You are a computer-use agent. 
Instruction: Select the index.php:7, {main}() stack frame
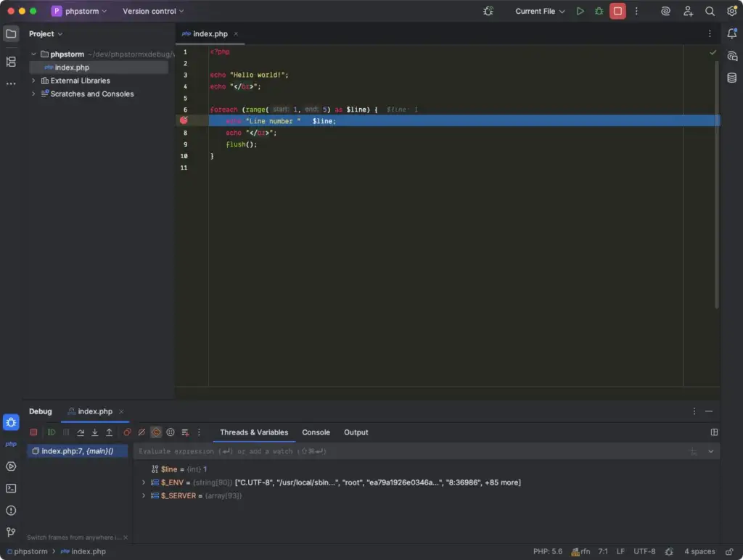(x=77, y=451)
